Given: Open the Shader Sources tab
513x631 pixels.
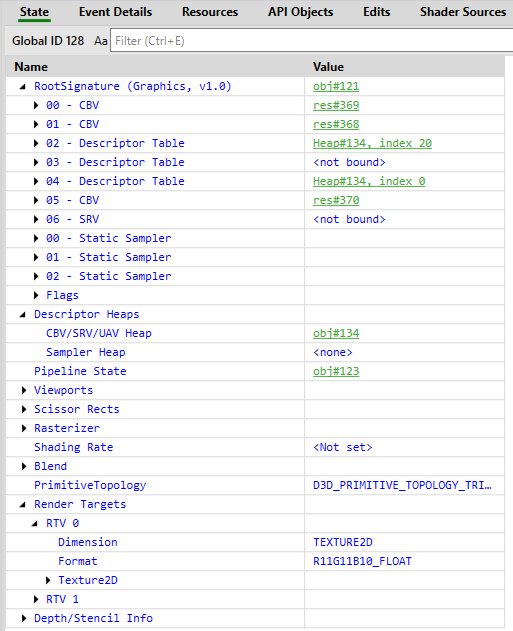Looking at the screenshot, I should click(463, 12).
